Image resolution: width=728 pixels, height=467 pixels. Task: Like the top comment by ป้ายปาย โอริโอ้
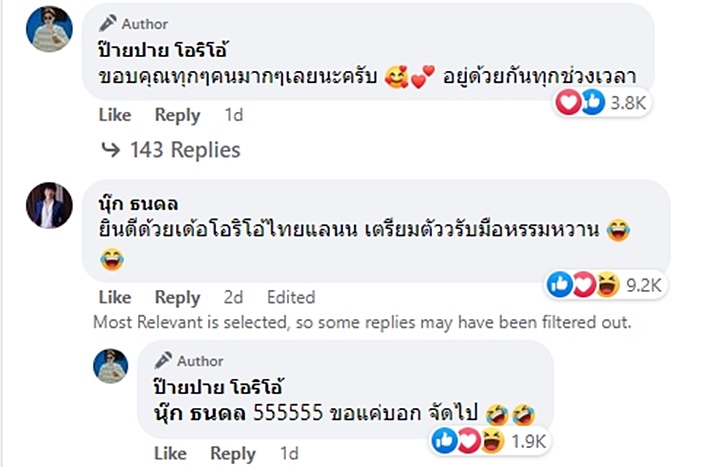[115, 115]
